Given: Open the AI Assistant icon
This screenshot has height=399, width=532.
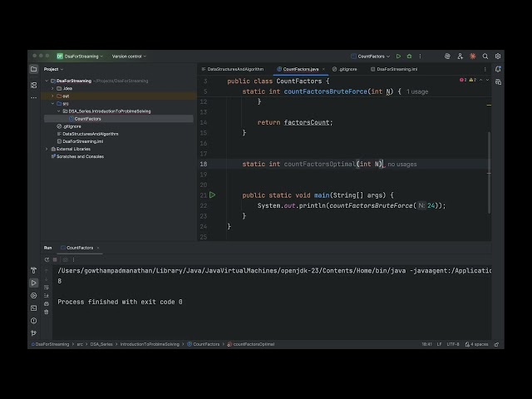Looking at the screenshot, I should pyautogui.click(x=447, y=57).
